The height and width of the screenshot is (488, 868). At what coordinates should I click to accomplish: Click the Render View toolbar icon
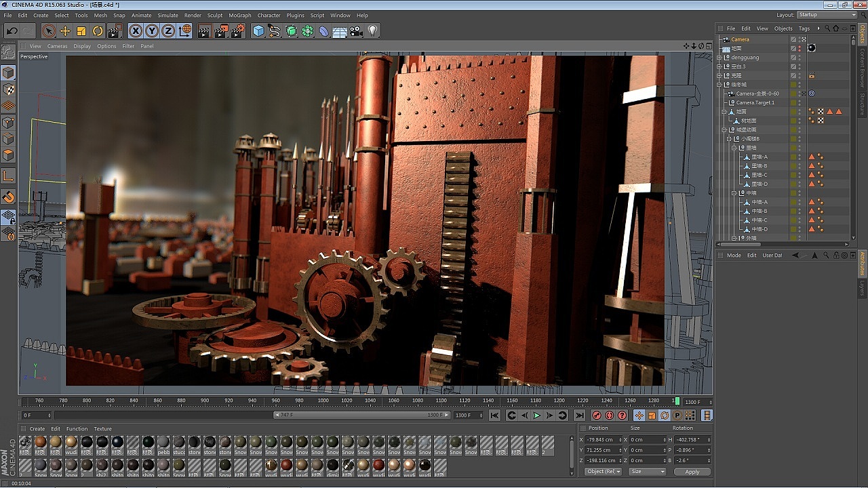(204, 30)
